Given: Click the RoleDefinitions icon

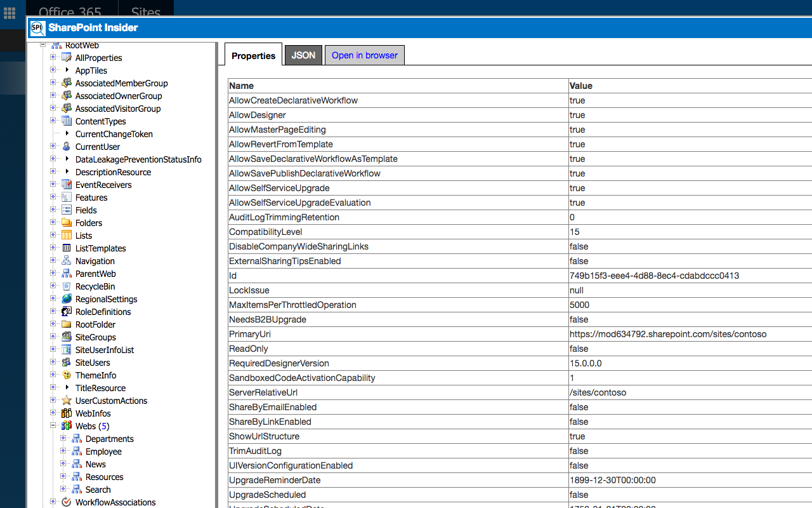Looking at the screenshot, I should click(x=67, y=312).
